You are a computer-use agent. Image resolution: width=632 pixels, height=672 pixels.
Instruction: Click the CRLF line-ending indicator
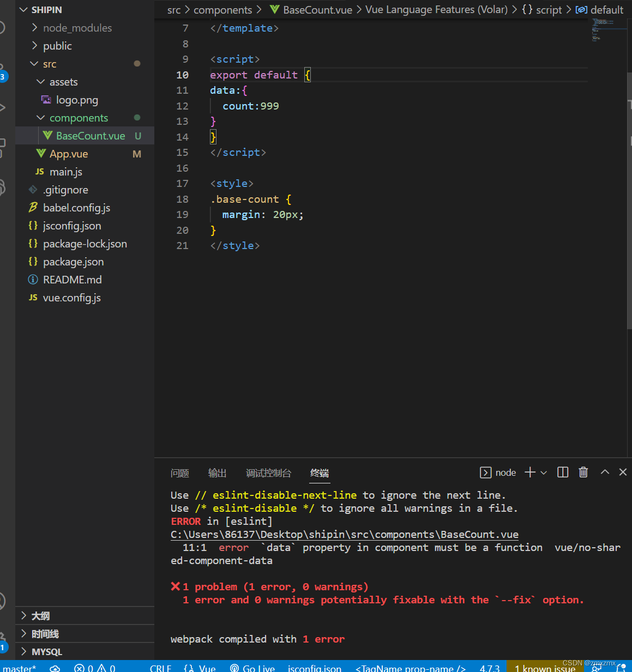click(x=160, y=667)
